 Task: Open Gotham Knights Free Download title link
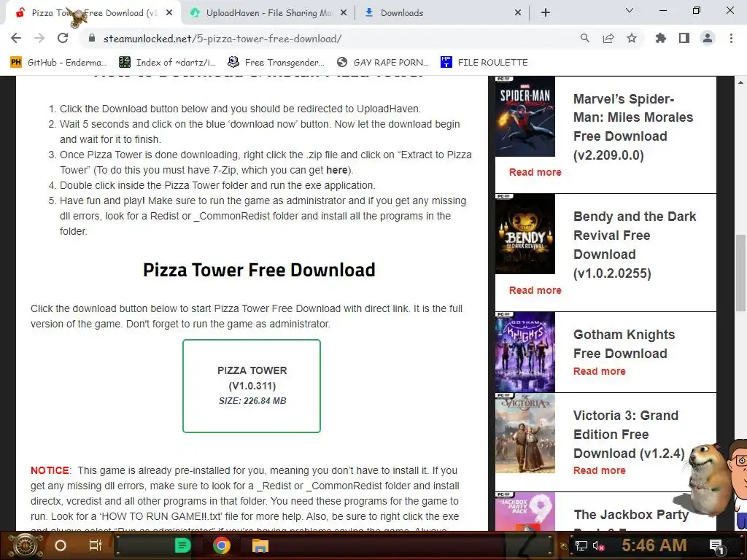tap(624, 344)
